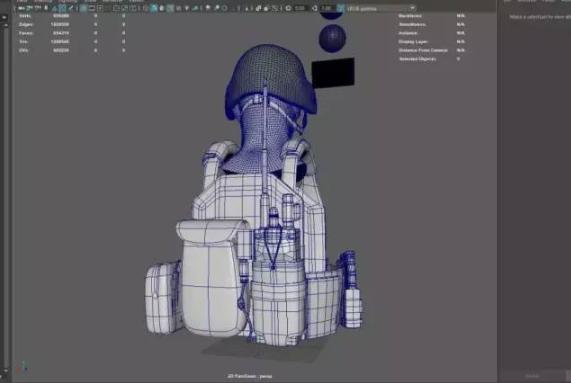571x383 pixels.
Task: Toggle Use All Lights icon
Action: click(186, 8)
